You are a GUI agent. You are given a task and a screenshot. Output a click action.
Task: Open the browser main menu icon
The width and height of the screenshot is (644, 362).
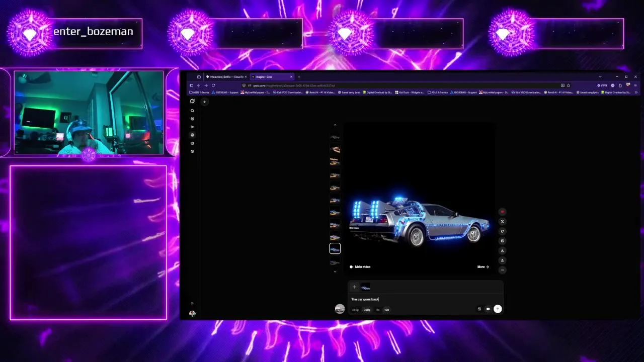point(636,85)
